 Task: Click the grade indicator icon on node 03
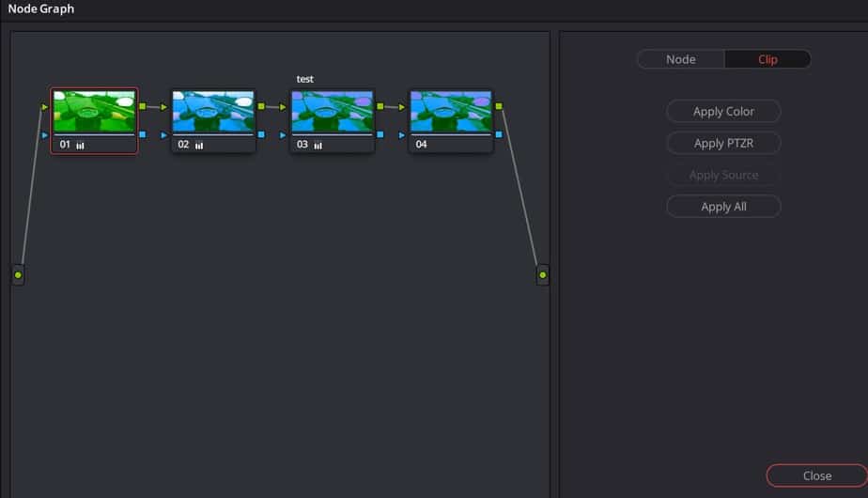(x=318, y=146)
